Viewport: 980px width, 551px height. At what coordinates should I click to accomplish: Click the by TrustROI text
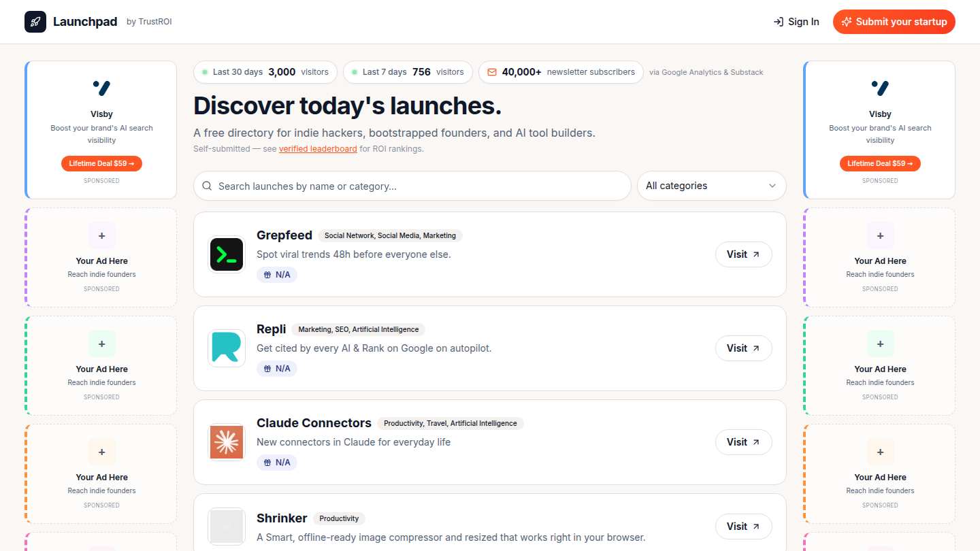(x=149, y=22)
